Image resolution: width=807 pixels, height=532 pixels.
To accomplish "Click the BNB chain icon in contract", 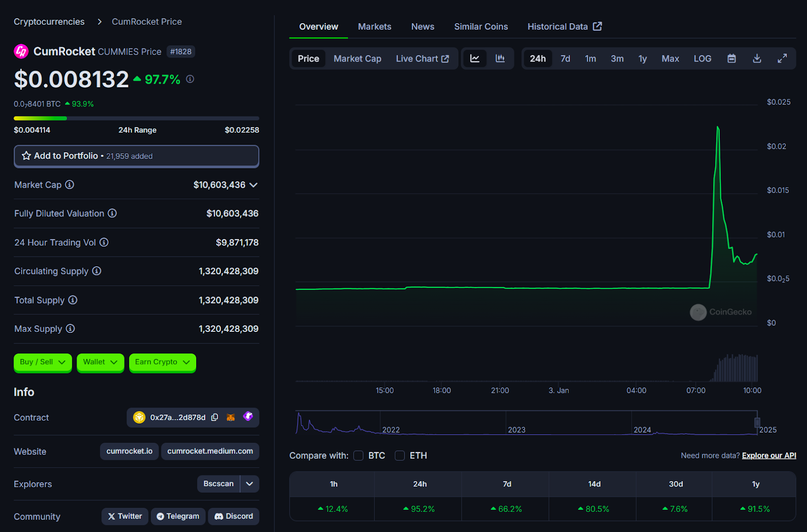I will 139,418.
